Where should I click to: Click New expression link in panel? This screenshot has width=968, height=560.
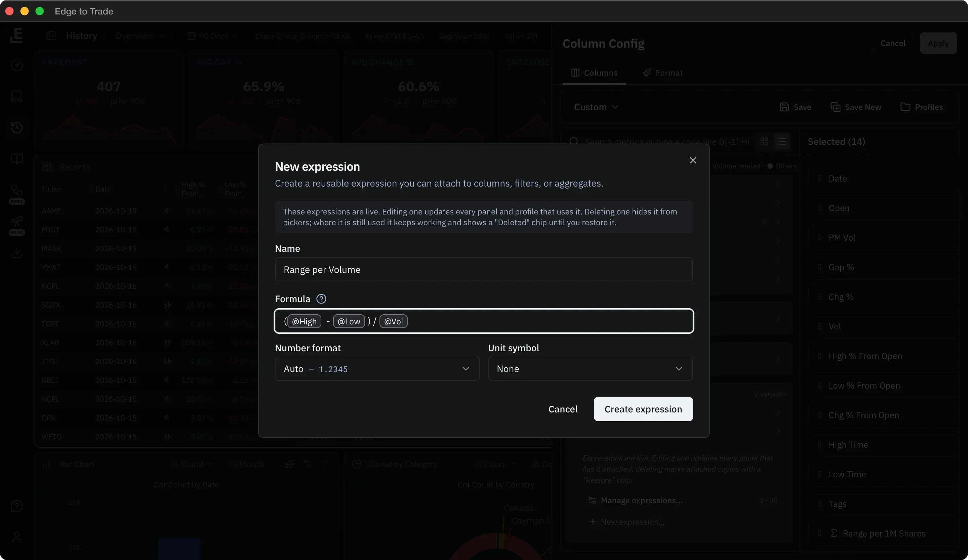tap(627, 522)
